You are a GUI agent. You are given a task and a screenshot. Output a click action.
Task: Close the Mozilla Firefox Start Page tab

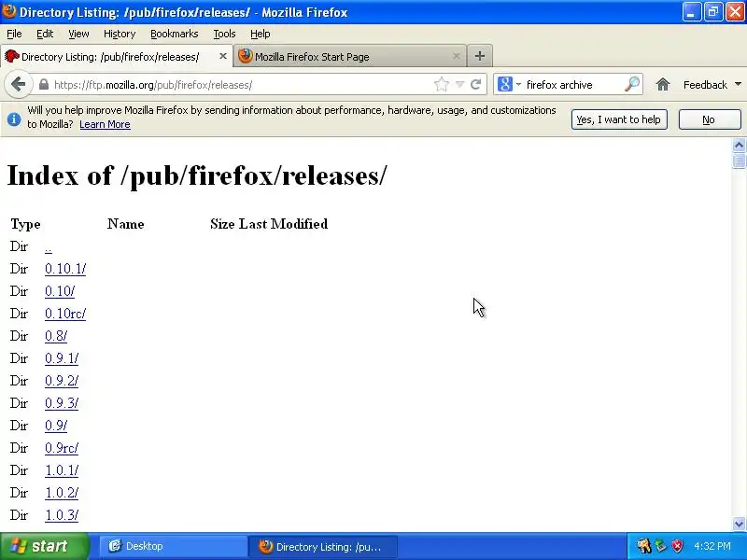click(457, 56)
